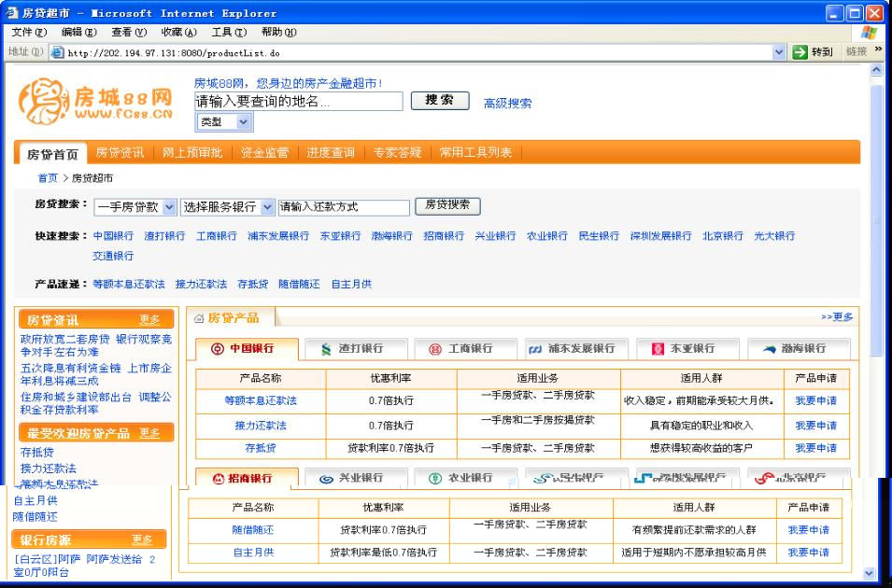Image resolution: width=892 pixels, height=588 pixels.
Task: Open the 收藏 menu
Action: [x=178, y=33]
